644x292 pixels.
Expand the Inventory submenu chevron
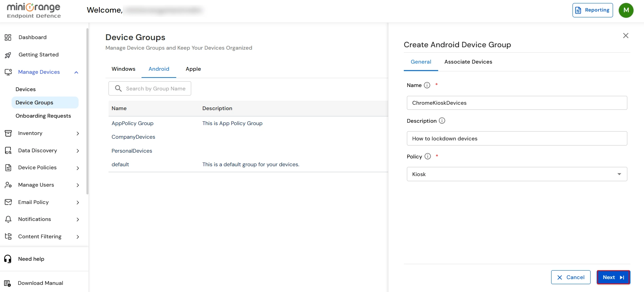[78, 134]
